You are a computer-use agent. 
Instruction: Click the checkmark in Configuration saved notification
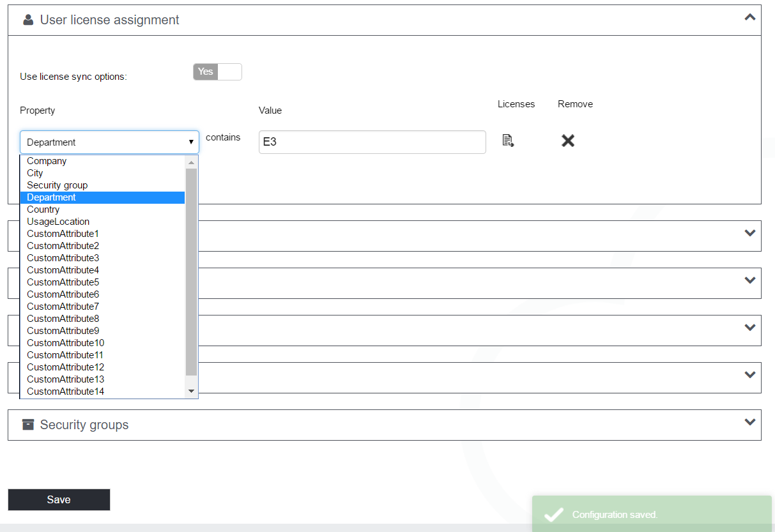pyautogui.click(x=553, y=514)
